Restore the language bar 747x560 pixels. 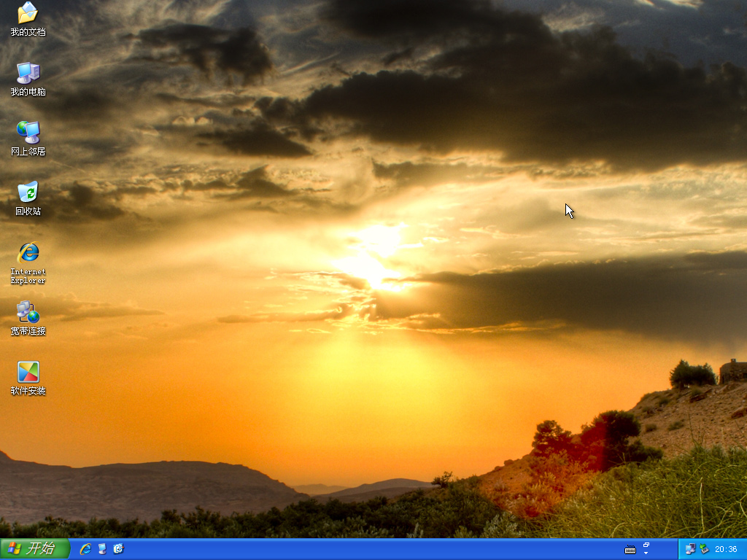(x=646, y=545)
